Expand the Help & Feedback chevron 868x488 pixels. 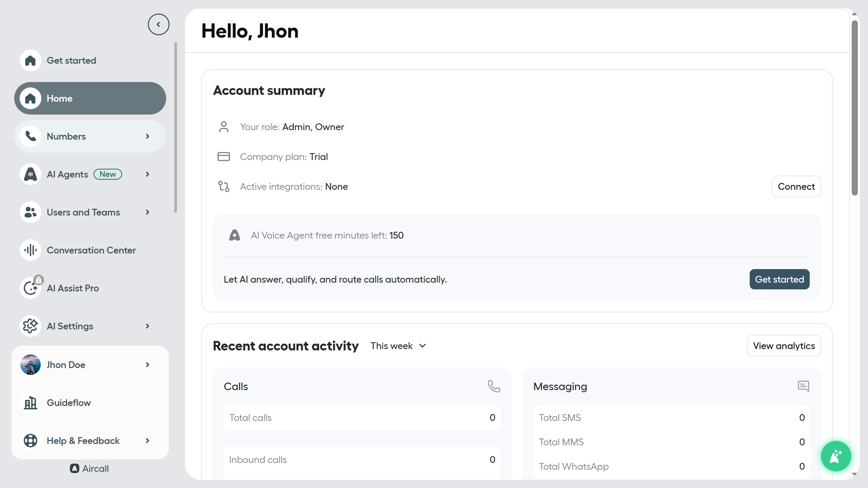(x=147, y=441)
